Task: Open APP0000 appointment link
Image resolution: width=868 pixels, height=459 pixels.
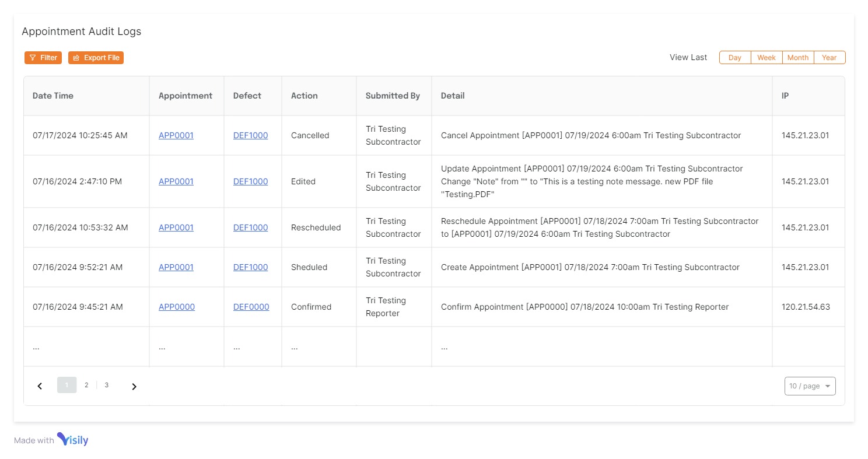Action: 177,307
